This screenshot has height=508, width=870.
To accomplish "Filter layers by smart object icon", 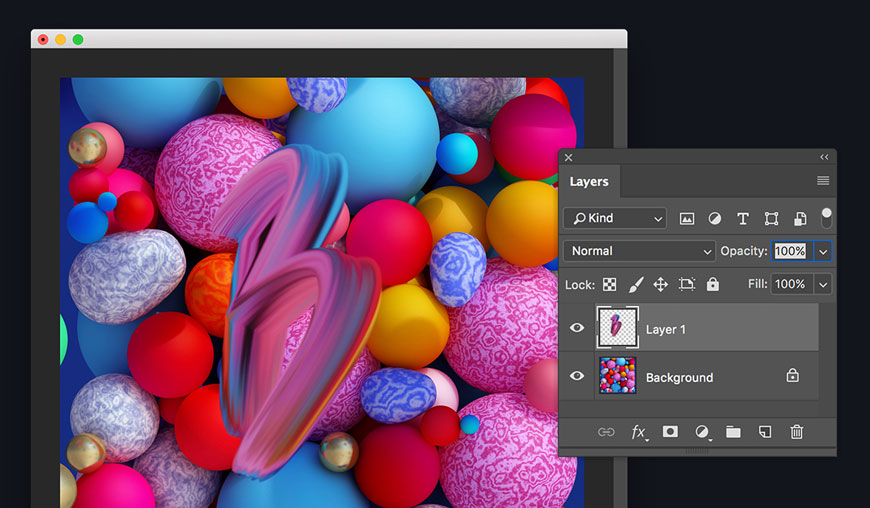I will tap(800, 219).
